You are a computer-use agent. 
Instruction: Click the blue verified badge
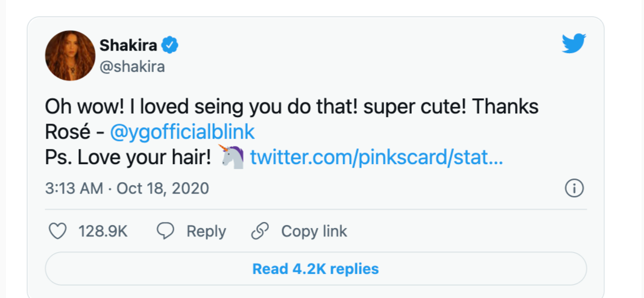tap(169, 45)
